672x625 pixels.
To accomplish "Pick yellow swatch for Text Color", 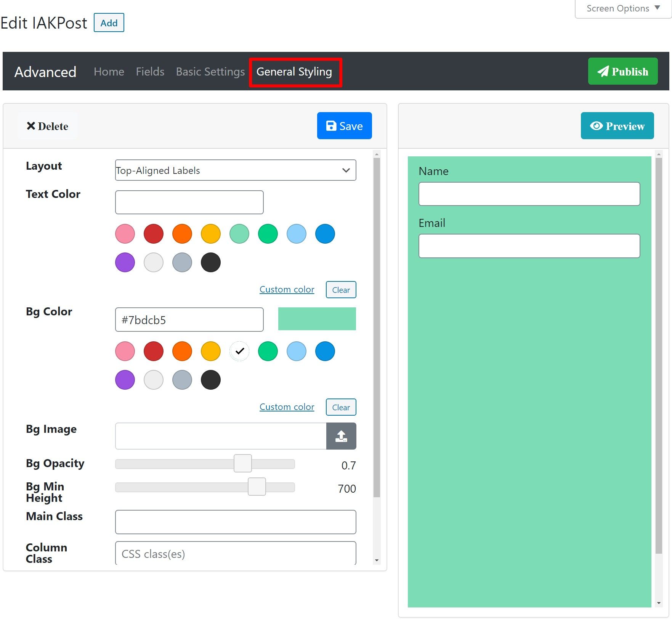I will 211,234.
